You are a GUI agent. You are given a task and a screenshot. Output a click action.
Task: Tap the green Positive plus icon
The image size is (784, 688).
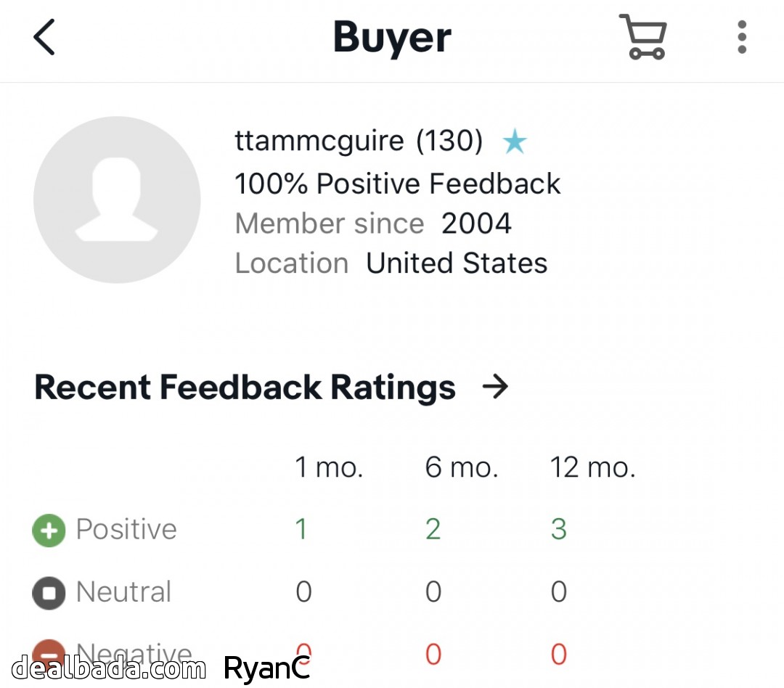(49, 531)
